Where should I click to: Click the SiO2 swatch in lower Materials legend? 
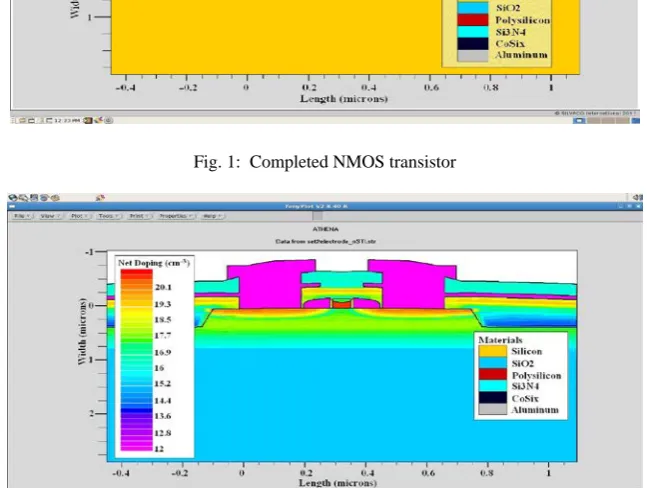click(x=492, y=363)
